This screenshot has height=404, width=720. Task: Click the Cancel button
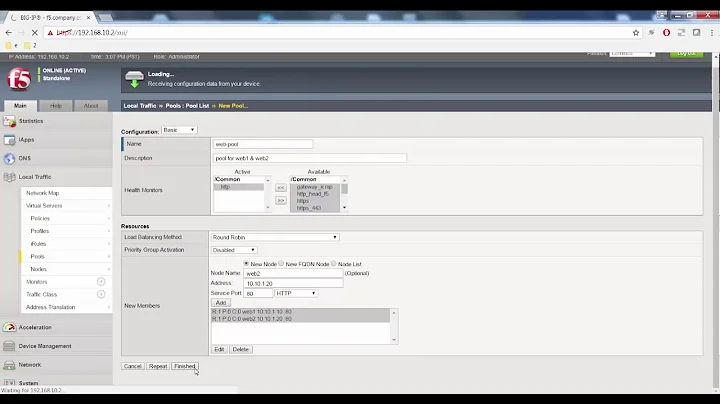click(x=133, y=366)
